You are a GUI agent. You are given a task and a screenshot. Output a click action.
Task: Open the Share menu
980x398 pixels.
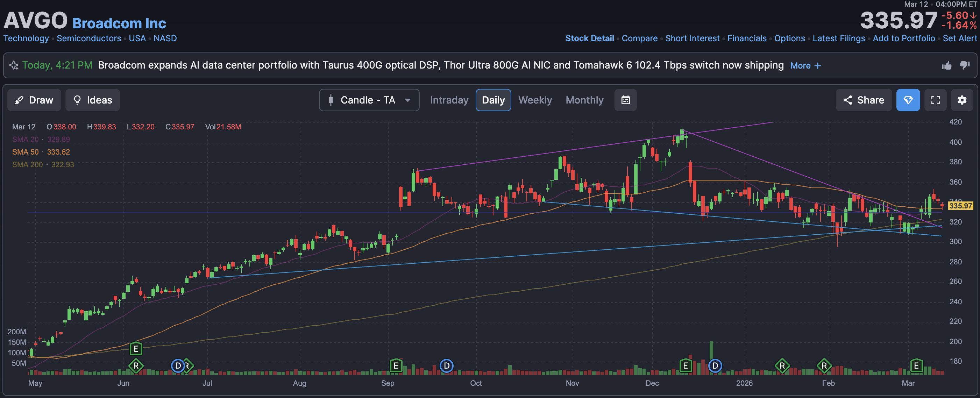click(x=864, y=100)
